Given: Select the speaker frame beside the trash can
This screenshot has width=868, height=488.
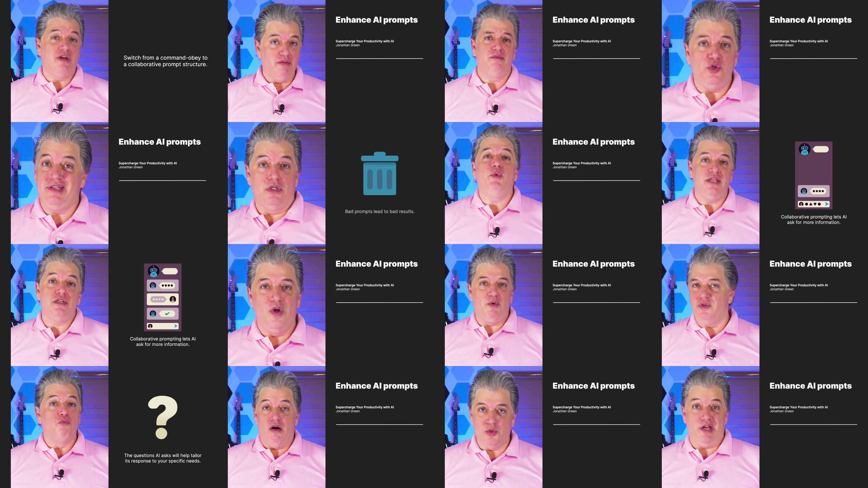Looking at the screenshot, I should coord(276,183).
